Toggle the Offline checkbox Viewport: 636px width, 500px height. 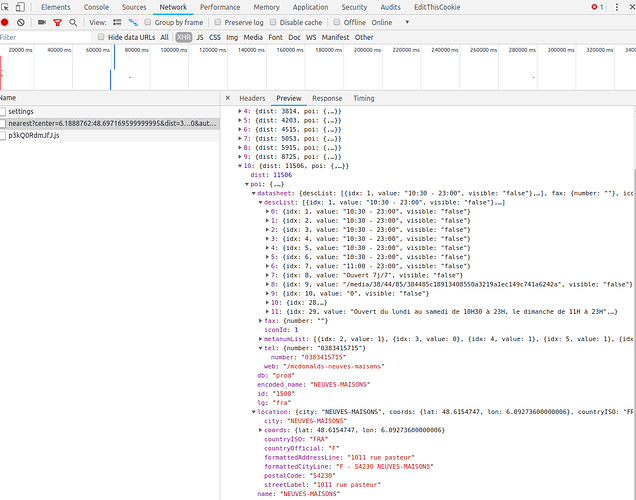[337, 22]
